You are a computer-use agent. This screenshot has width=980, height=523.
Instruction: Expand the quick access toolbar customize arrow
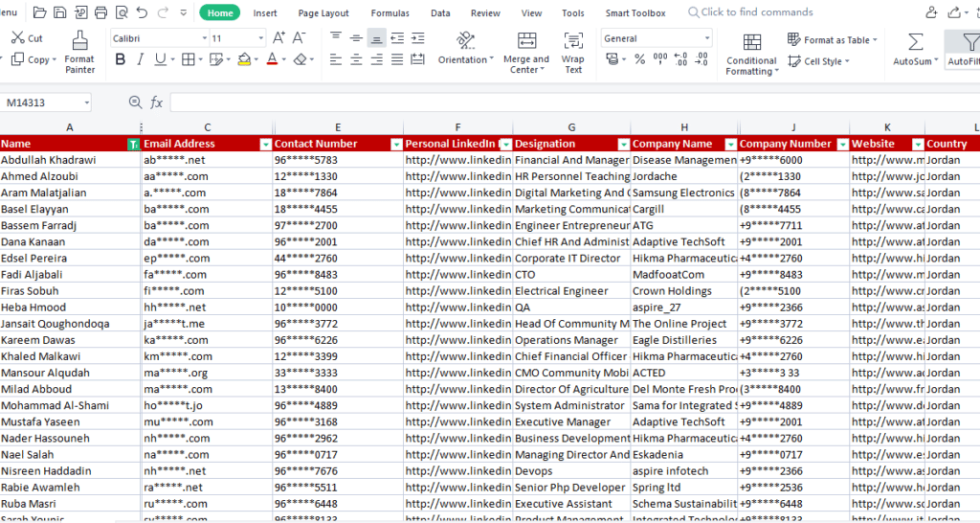click(x=183, y=12)
